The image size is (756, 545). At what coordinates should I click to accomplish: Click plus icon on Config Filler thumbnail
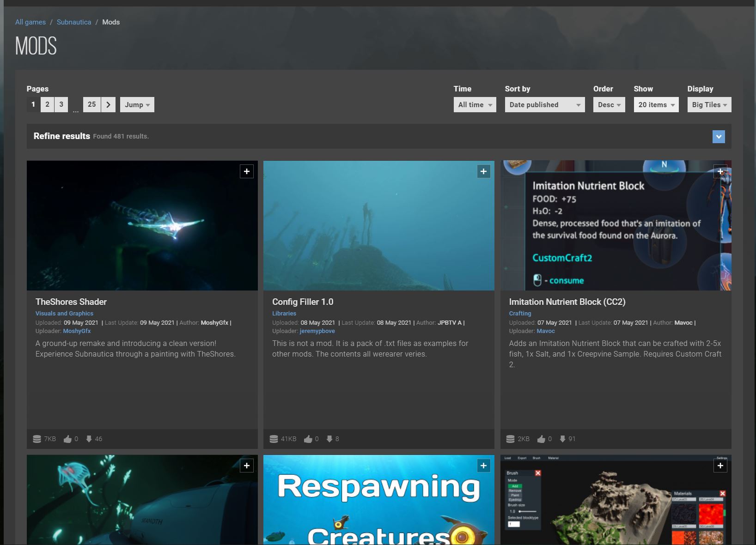click(x=483, y=172)
